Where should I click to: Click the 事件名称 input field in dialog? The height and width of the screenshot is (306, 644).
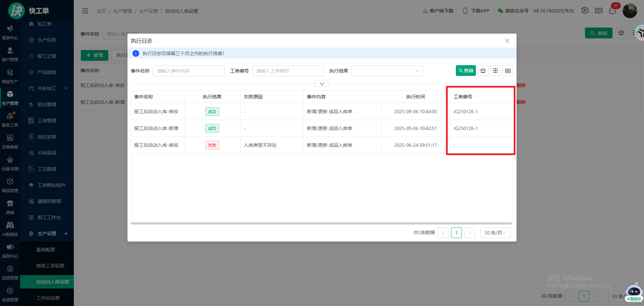click(189, 71)
